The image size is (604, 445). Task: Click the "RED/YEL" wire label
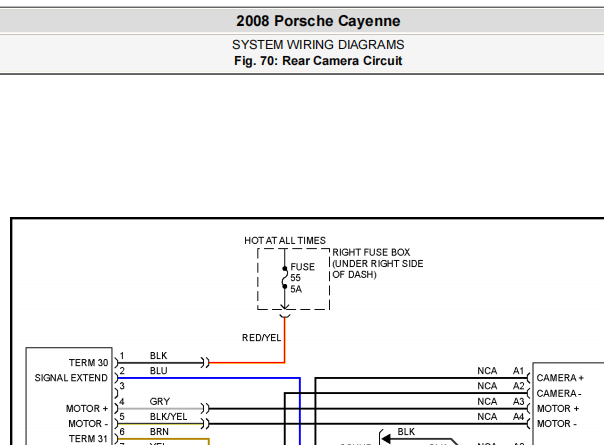[261, 338]
